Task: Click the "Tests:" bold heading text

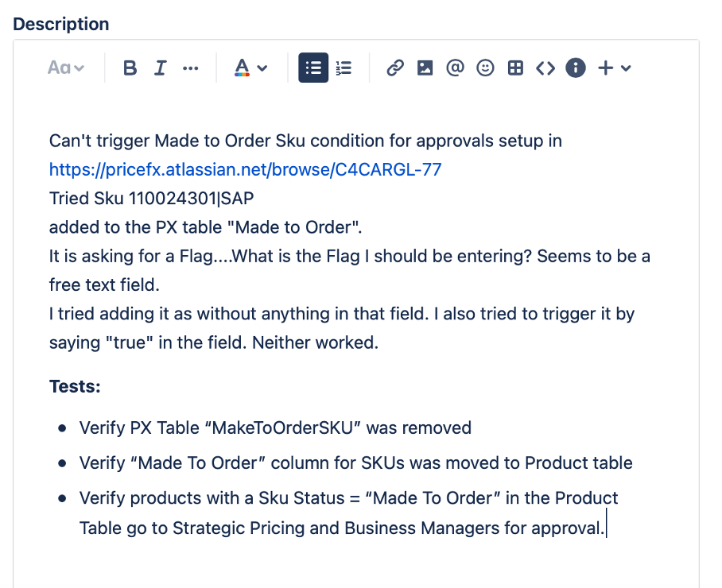Action: click(75, 386)
